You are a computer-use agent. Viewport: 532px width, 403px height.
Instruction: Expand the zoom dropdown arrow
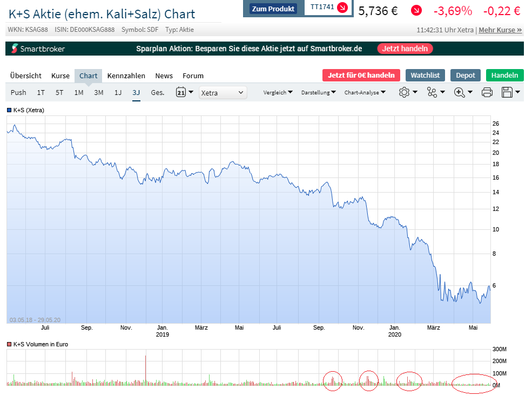coord(470,92)
